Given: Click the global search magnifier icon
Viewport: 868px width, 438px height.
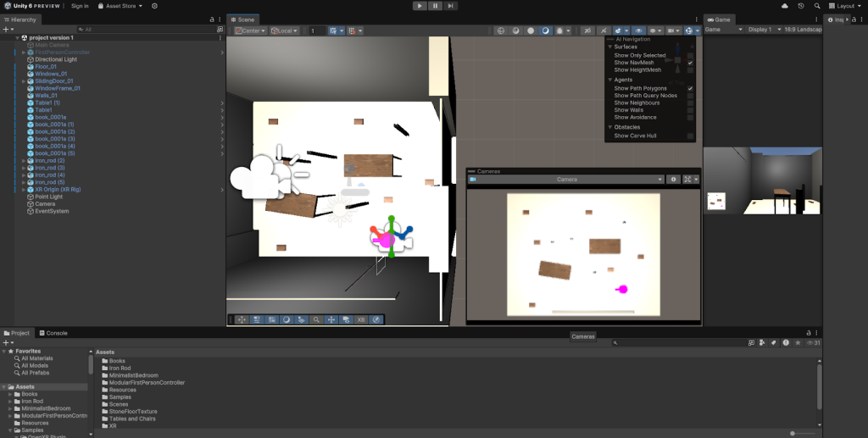Looking at the screenshot, I should pyautogui.click(x=816, y=6).
